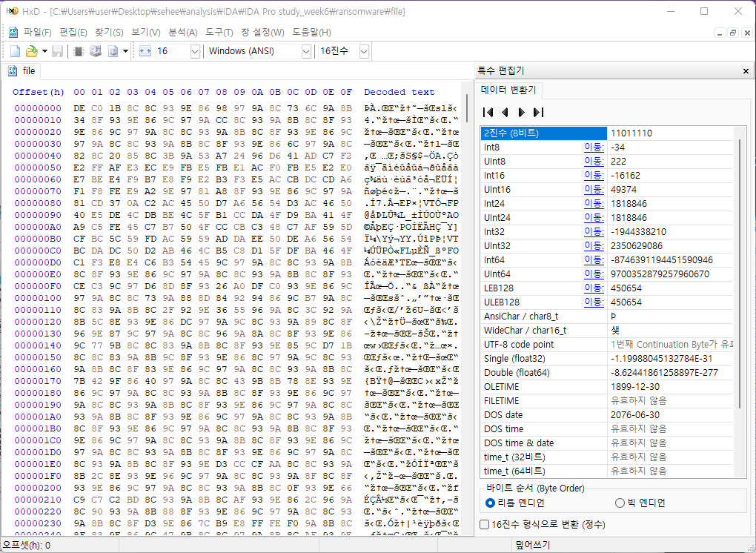Open disk toolbar icon
This screenshot has width=756, height=553.
click(x=96, y=51)
